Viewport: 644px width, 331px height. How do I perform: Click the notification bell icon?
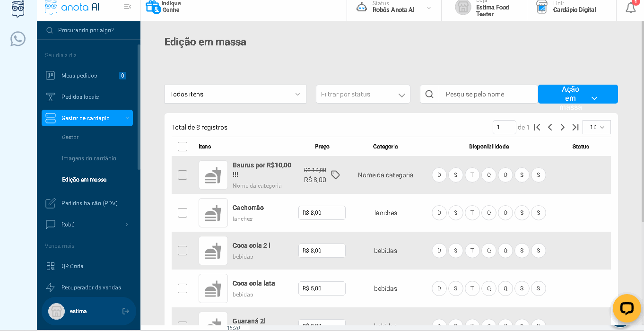(630, 8)
